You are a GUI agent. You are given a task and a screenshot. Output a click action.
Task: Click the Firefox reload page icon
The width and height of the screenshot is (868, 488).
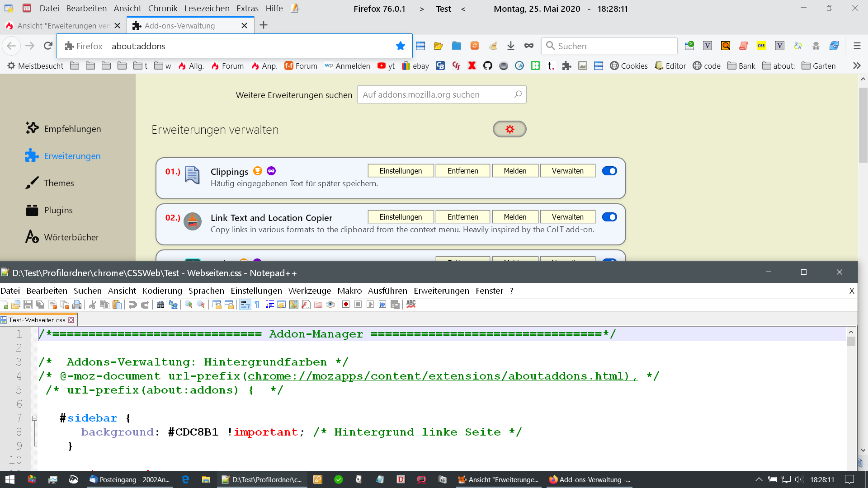click(48, 46)
